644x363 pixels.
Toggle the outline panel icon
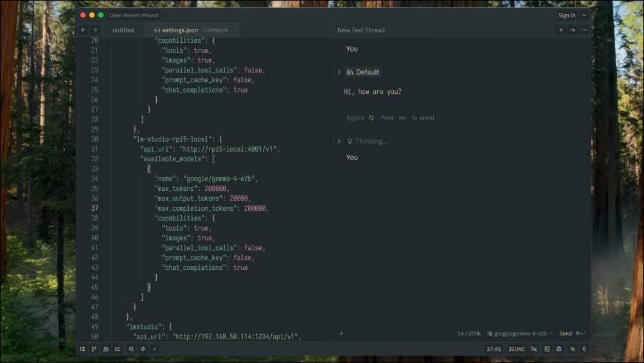click(x=118, y=349)
